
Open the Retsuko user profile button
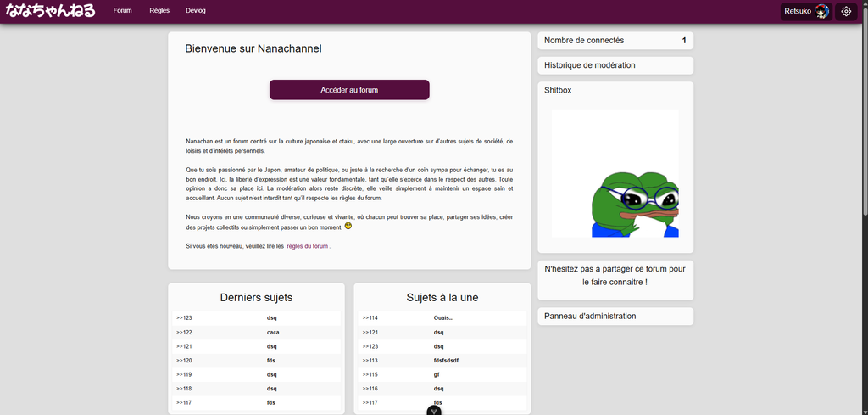click(x=806, y=11)
